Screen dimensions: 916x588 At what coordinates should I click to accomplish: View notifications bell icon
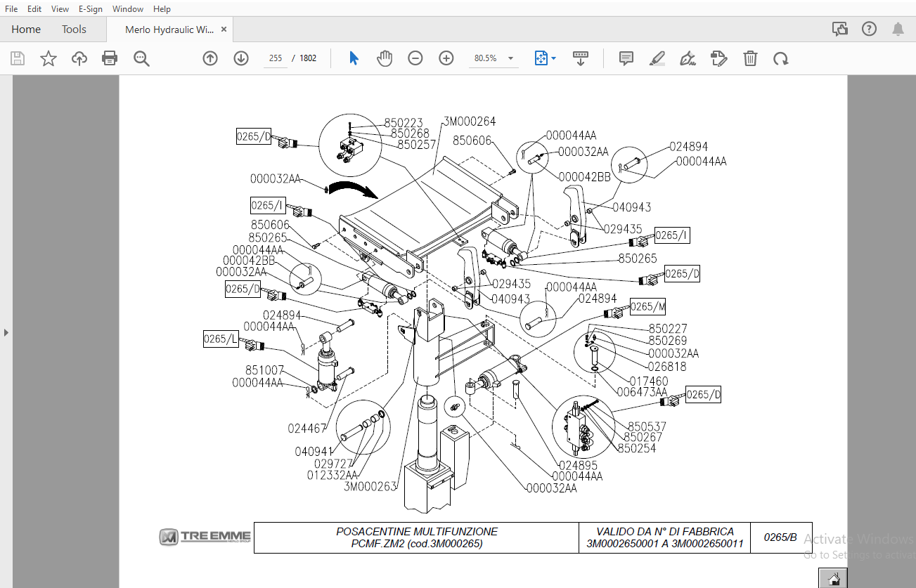click(x=898, y=29)
